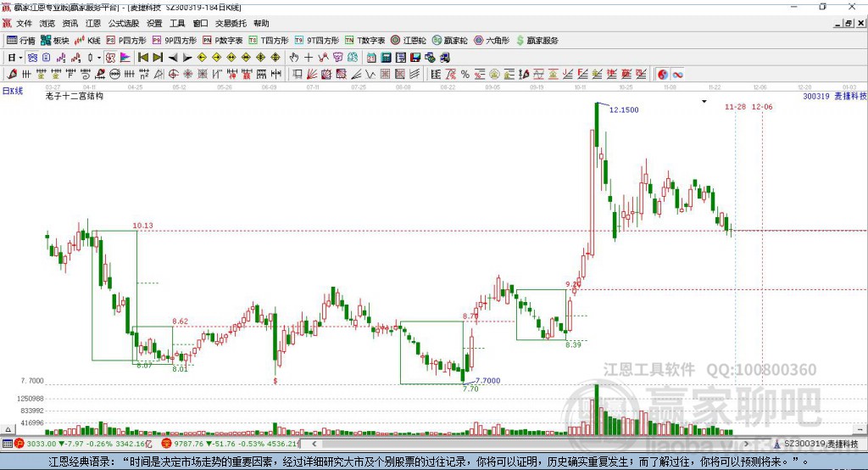
Task: Select the 12-06 date marker
Action: coord(762,106)
